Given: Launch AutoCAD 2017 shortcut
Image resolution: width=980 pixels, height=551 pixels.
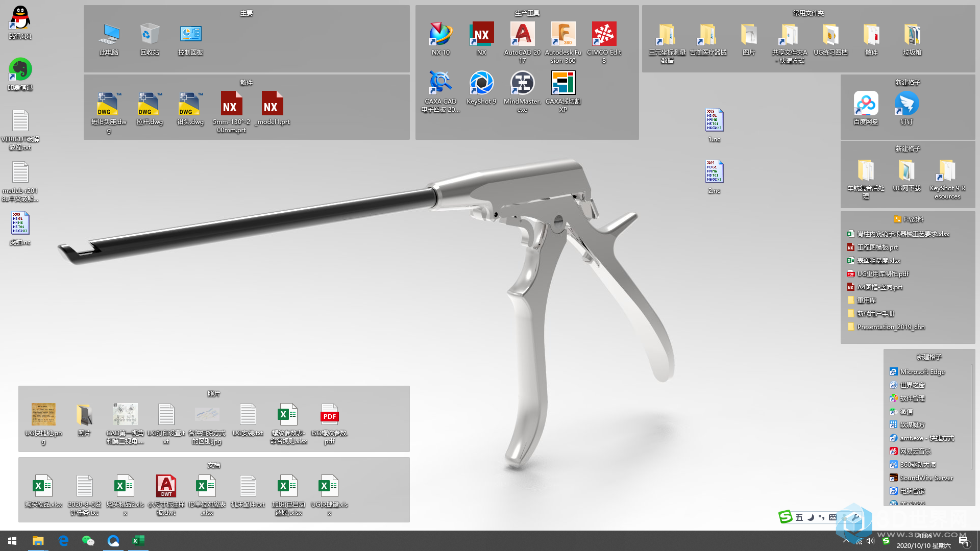Looking at the screenshot, I should pos(522,43).
